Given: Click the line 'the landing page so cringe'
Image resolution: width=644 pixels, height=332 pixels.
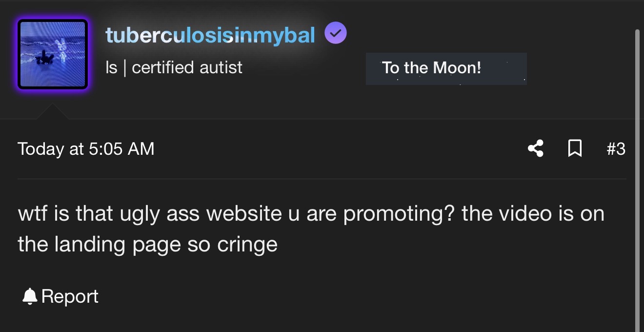Looking at the screenshot, I should (147, 245).
